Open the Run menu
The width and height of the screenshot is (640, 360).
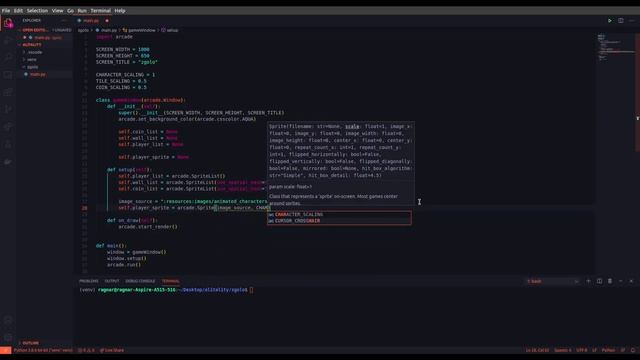(x=82, y=11)
